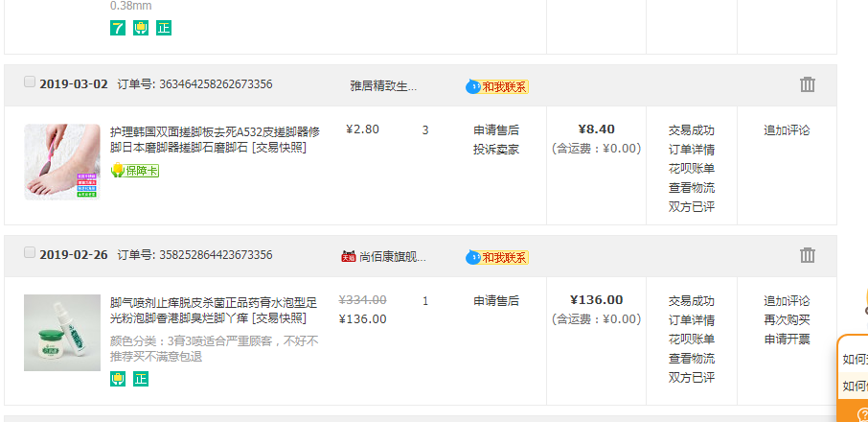Open the foot file product thumbnail
Image resolution: width=868 pixels, height=422 pixels.
click(x=62, y=162)
